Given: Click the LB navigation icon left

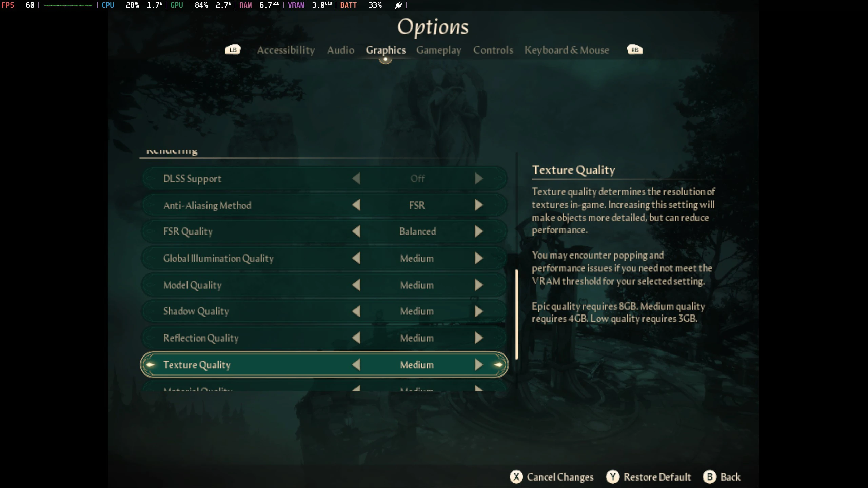Looking at the screenshot, I should click(232, 49).
